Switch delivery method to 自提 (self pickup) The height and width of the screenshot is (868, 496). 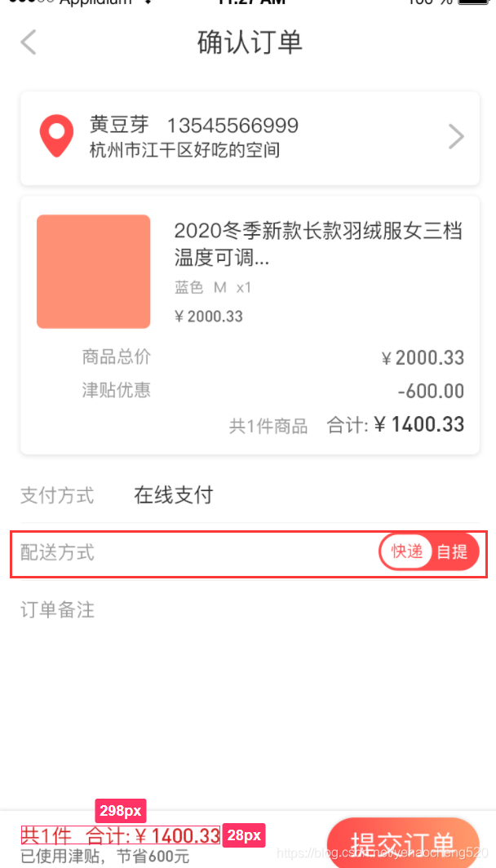click(451, 551)
